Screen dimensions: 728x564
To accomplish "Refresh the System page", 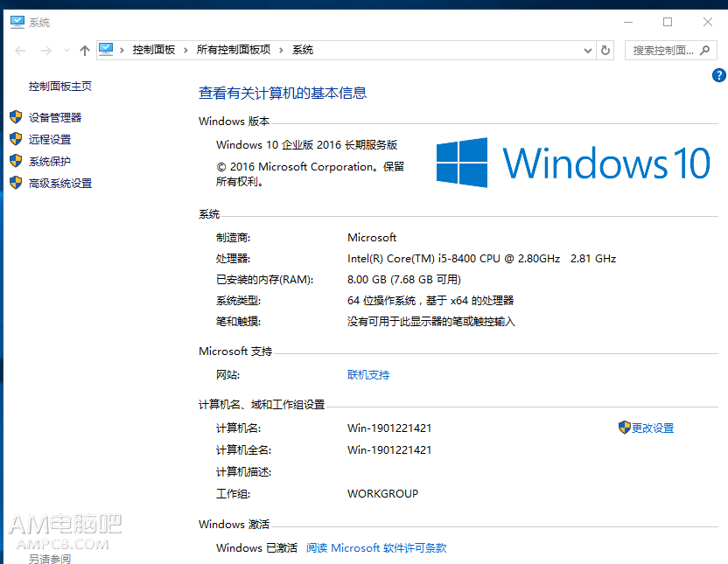I will tap(605, 50).
